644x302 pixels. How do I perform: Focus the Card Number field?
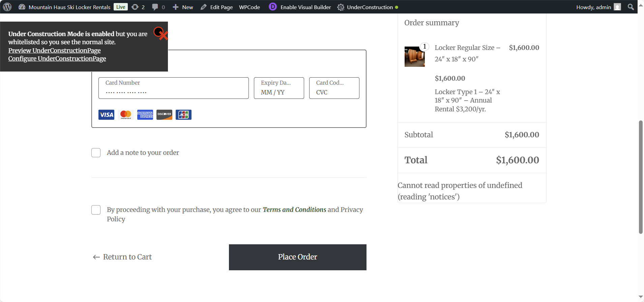174,88
